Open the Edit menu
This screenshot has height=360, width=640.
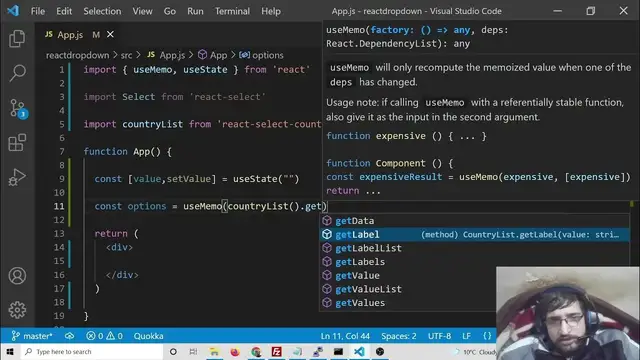(64, 11)
